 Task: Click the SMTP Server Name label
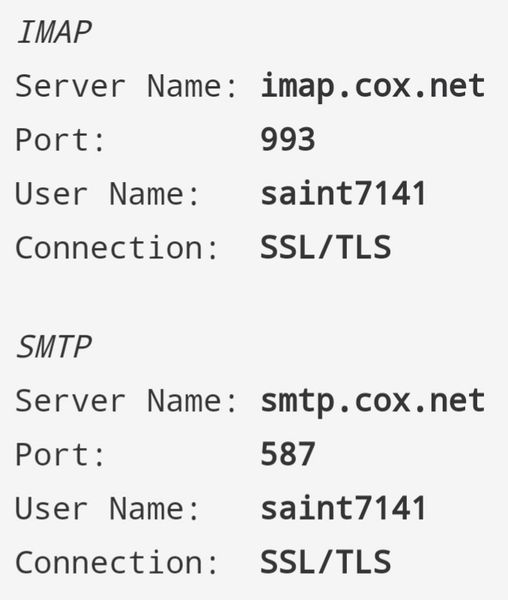126,401
